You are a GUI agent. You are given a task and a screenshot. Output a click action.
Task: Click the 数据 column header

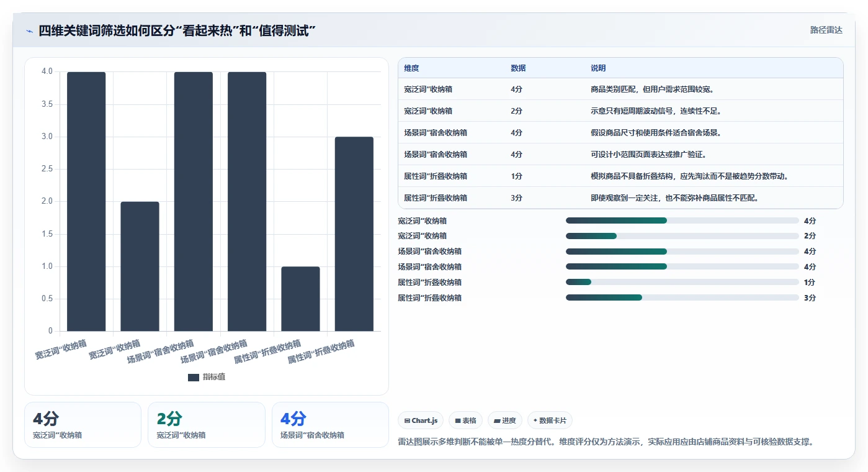tap(518, 68)
